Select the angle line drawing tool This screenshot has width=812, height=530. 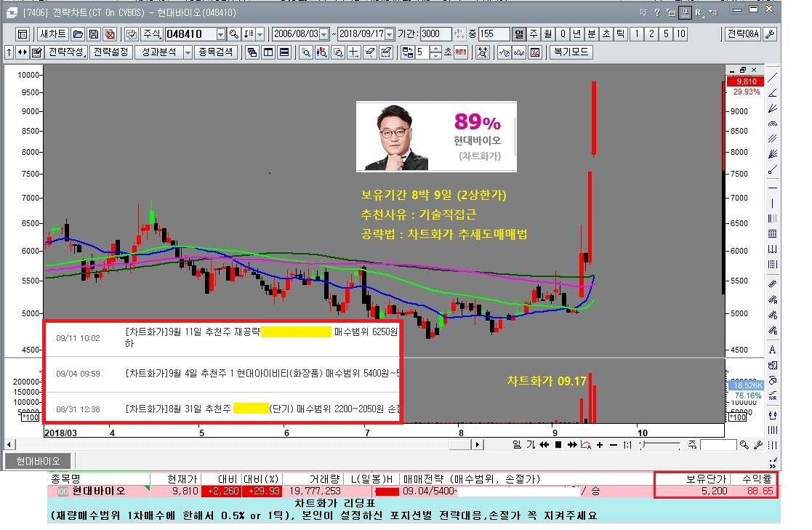point(772,93)
